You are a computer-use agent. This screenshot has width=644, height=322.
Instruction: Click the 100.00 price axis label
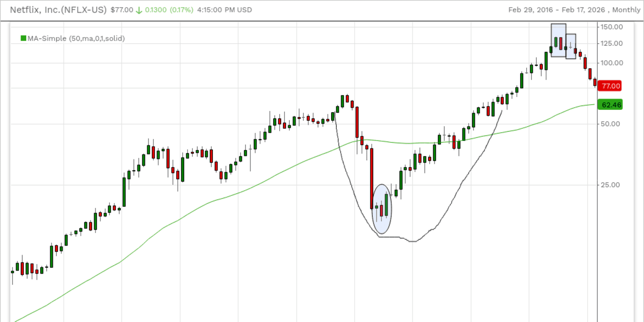(x=612, y=63)
